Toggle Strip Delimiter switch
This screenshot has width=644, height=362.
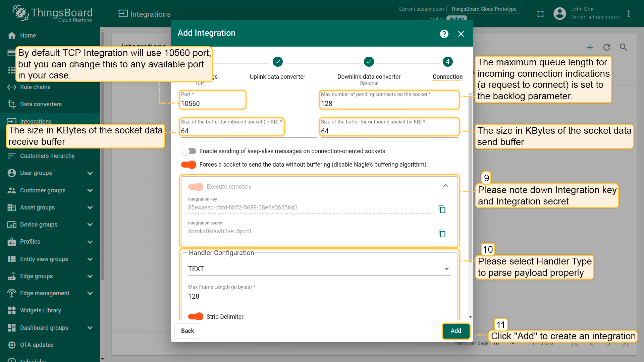click(x=196, y=316)
